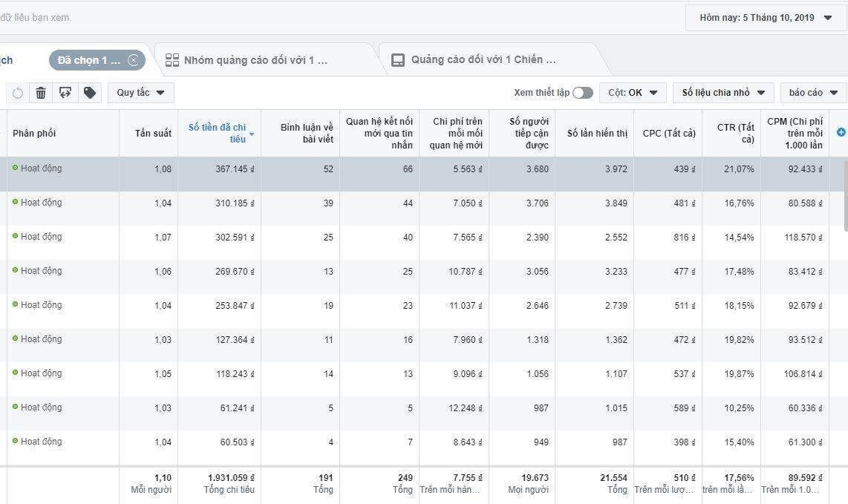848x504 pixels.
Task: Click spend value '269.670 ₫'
Action: tap(235, 272)
